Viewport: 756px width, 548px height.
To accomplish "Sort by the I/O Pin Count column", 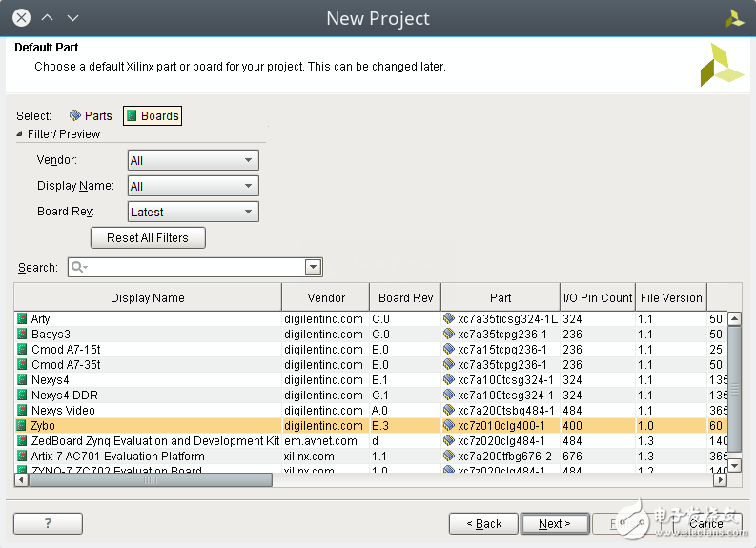I will coord(597,297).
